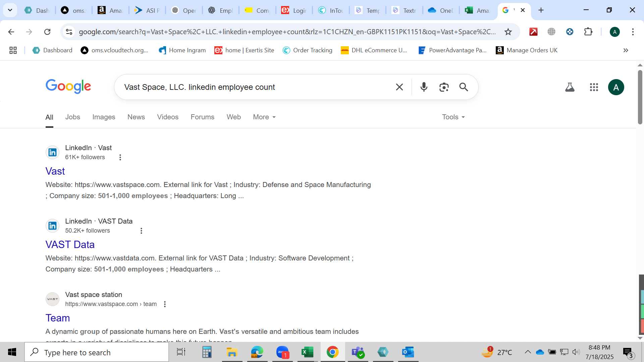Open Google Lens image search icon
Viewport: 644px width, 362px height.
click(444, 87)
